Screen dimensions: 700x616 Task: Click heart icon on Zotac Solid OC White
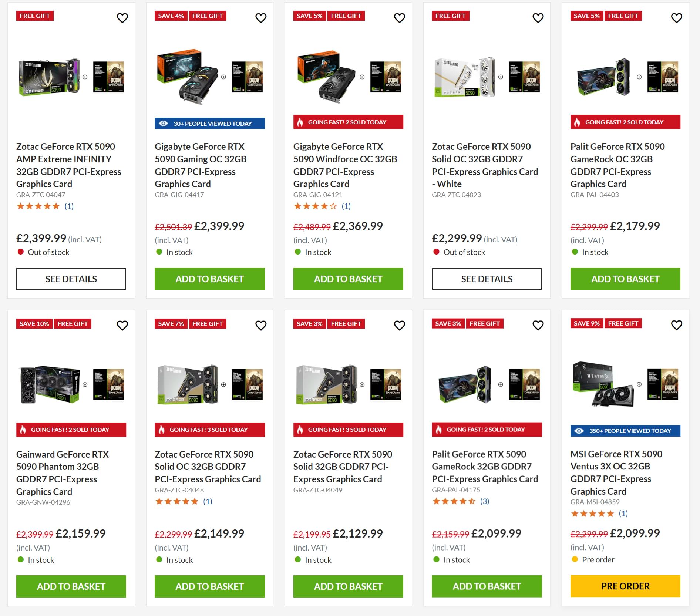pos(538,18)
